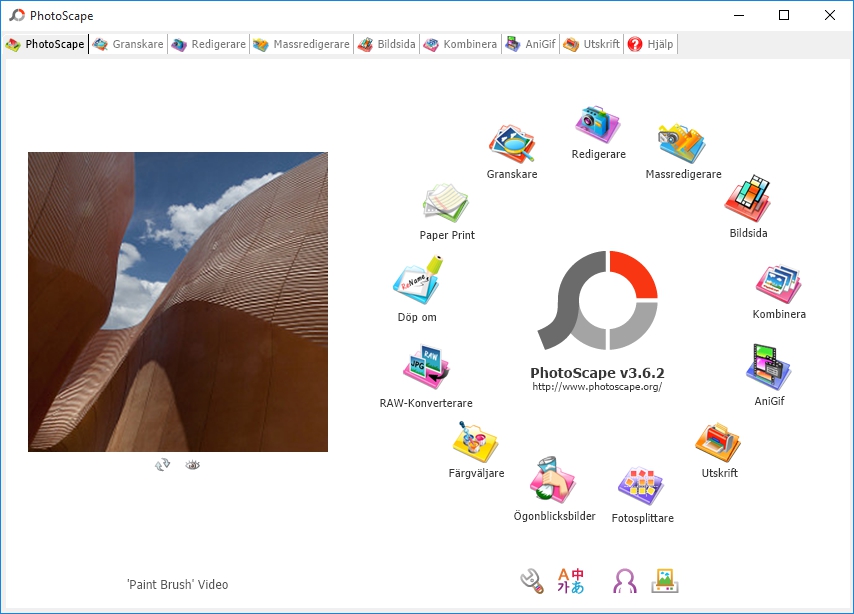Change language with the multilingual letters icon
Image resolution: width=854 pixels, height=614 pixels.
pos(570,581)
